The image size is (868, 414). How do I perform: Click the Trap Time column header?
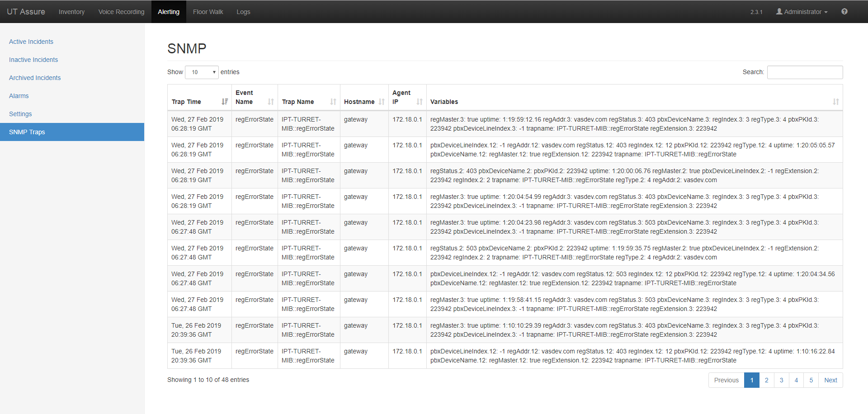tap(199, 98)
